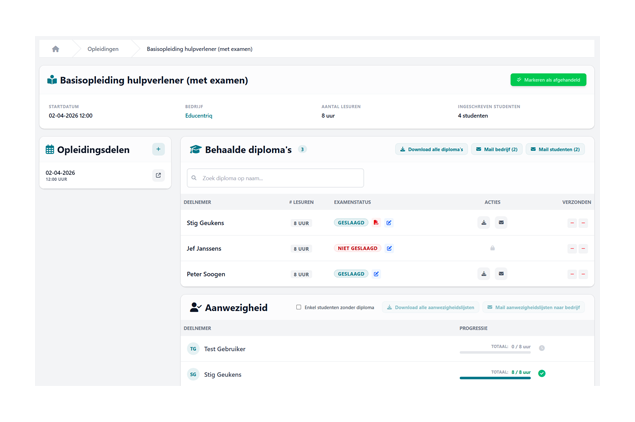Open Opleidingen in the breadcrumb
This screenshot has height=422, width=635.
pyautogui.click(x=103, y=49)
